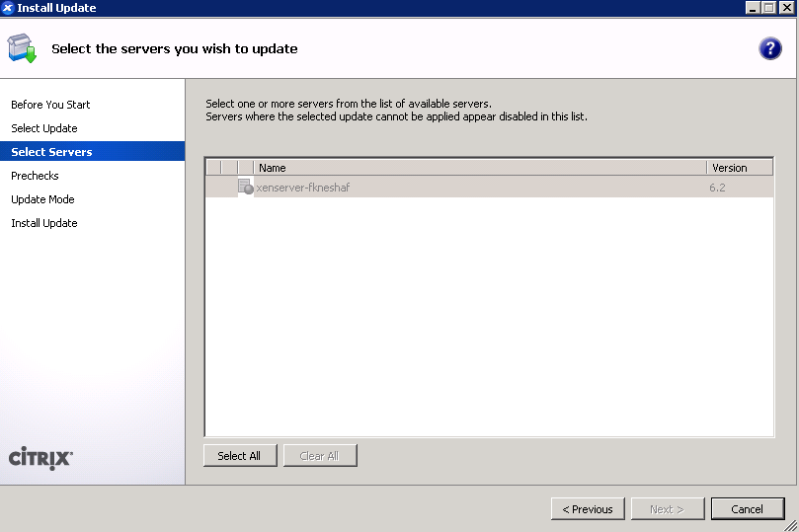799x532 pixels.
Task: Open the Select Update step
Action: coord(44,128)
